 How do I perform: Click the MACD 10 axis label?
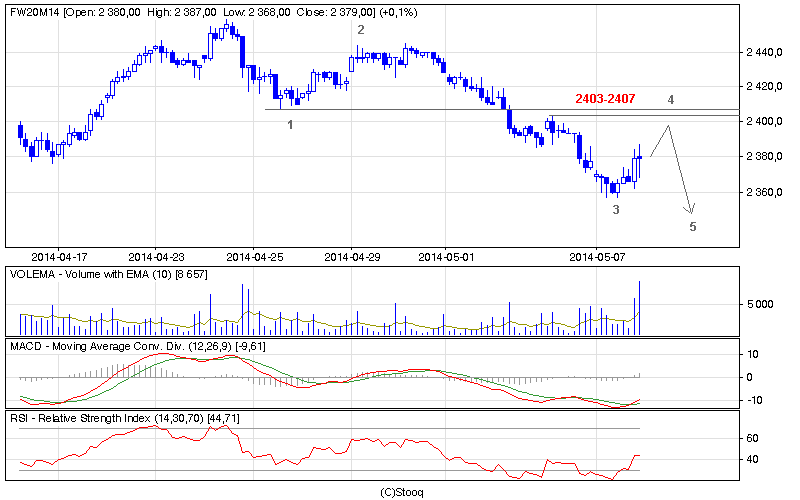[753, 354]
